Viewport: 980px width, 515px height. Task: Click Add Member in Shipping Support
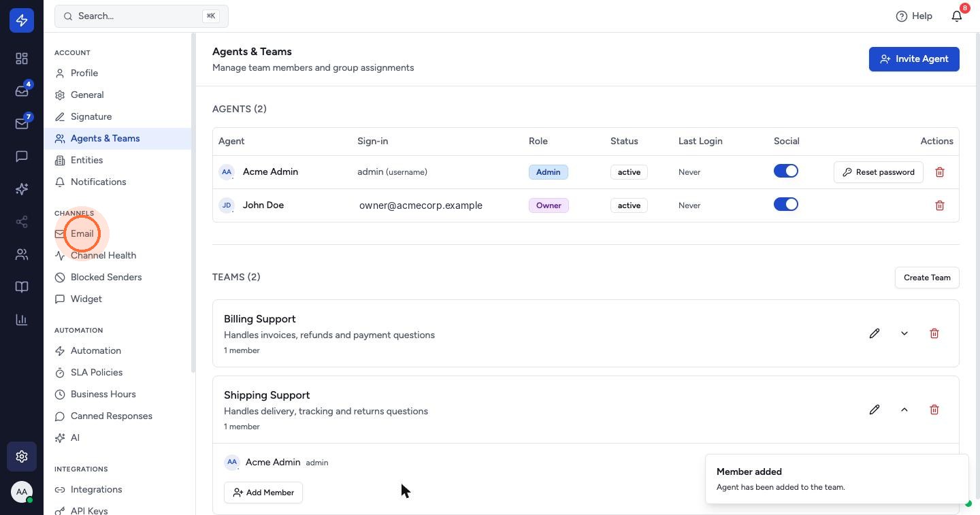pos(263,493)
